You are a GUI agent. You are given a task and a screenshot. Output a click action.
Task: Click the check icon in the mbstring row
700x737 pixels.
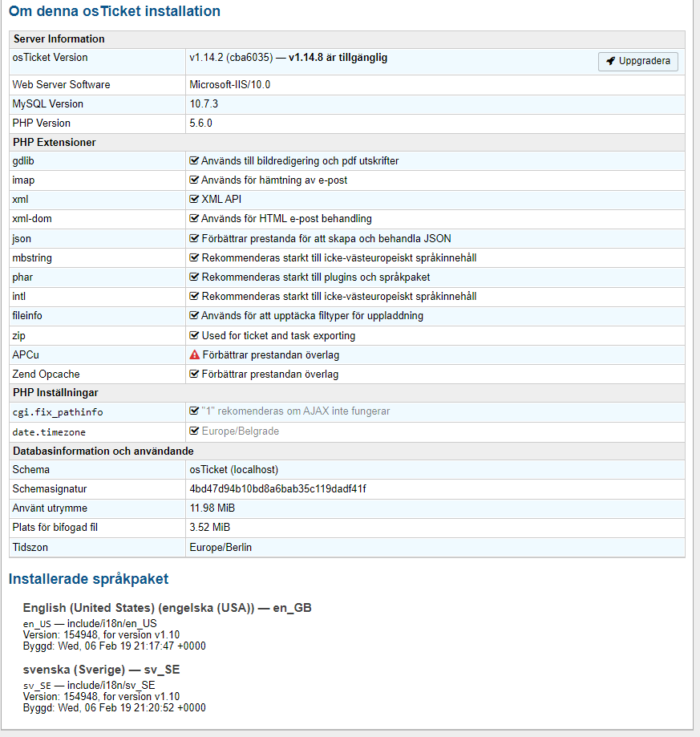(x=194, y=258)
